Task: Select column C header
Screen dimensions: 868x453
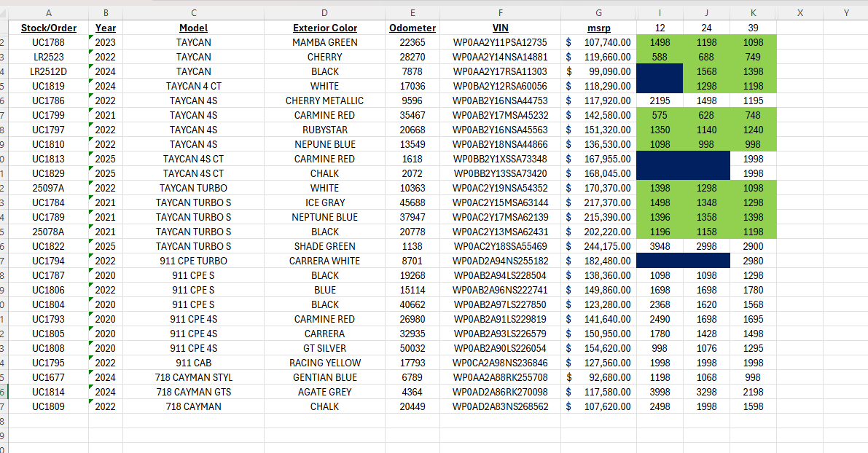Action: tap(194, 12)
